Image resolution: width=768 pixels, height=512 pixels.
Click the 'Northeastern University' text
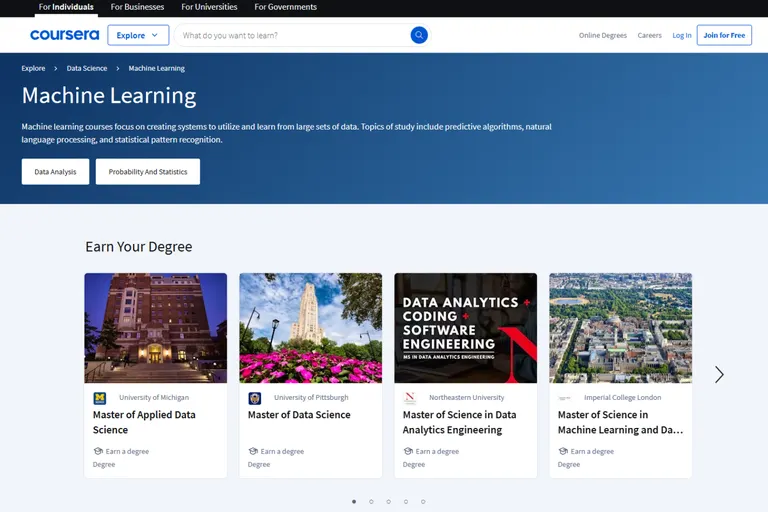click(466, 397)
